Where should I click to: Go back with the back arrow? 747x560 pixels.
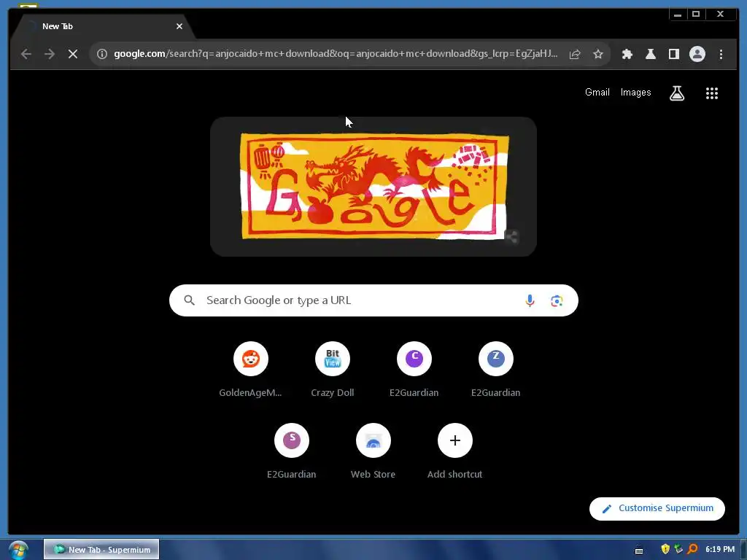(x=26, y=54)
